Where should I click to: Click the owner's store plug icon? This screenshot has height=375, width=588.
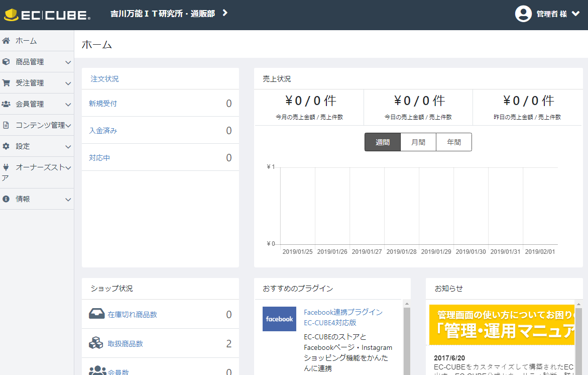pos(6,167)
